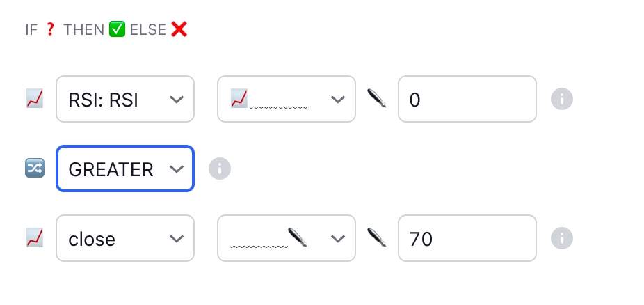Click the green checkmark after THEN
The height and width of the screenshot is (305, 644).
(x=117, y=30)
